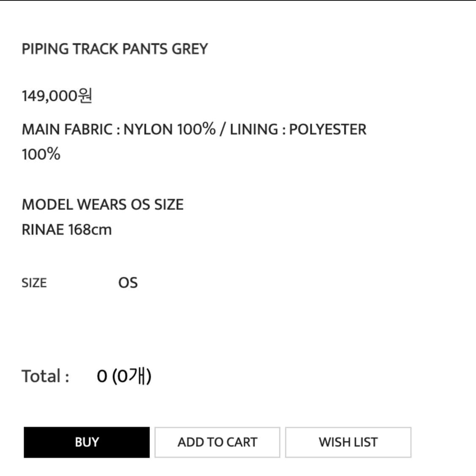Add the track pants to wish list
476x476 pixels.
(348, 442)
